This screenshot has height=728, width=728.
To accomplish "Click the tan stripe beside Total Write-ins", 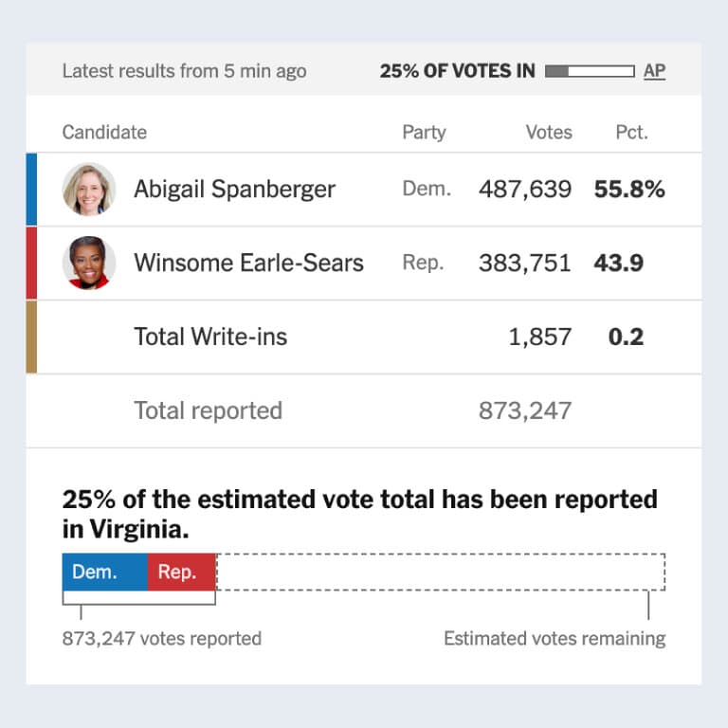I will (x=31, y=337).
